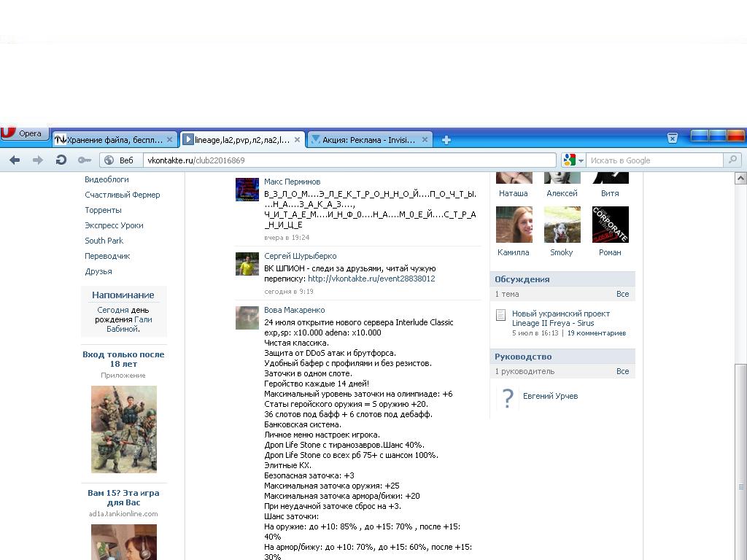Click the magnifier search button
This screenshot has height=560, width=747.
(732, 160)
